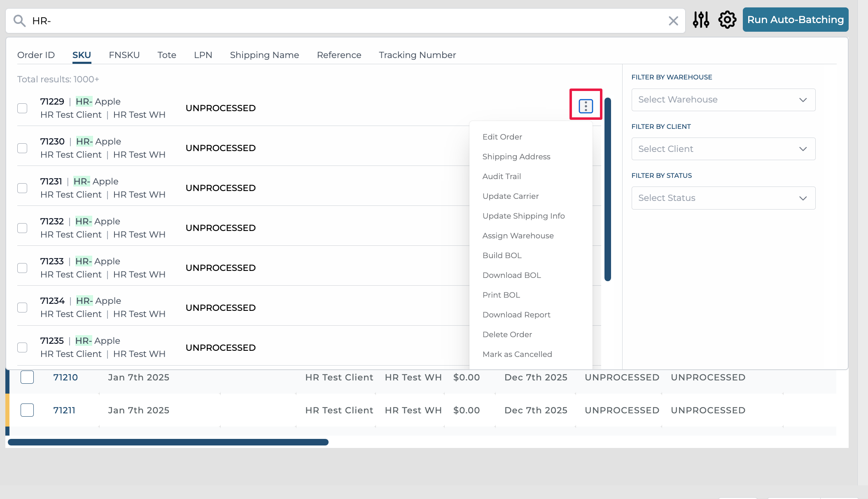Open Select Status dropdown
Image resolution: width=868 pixels, height=499 pixels.
click(x=723, y=198)
